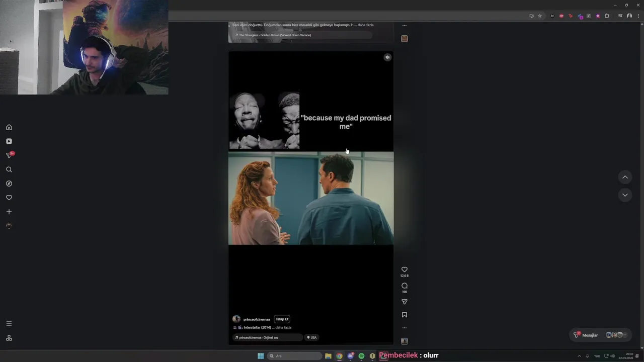Click install/cast icon in address bar
644x362 pixels.
(x=531, y=16)
